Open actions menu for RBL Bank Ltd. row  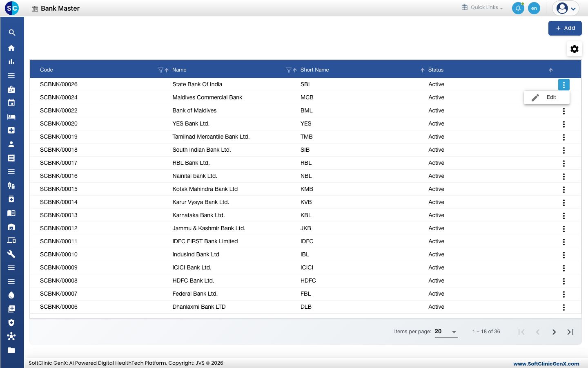[564, 163]
